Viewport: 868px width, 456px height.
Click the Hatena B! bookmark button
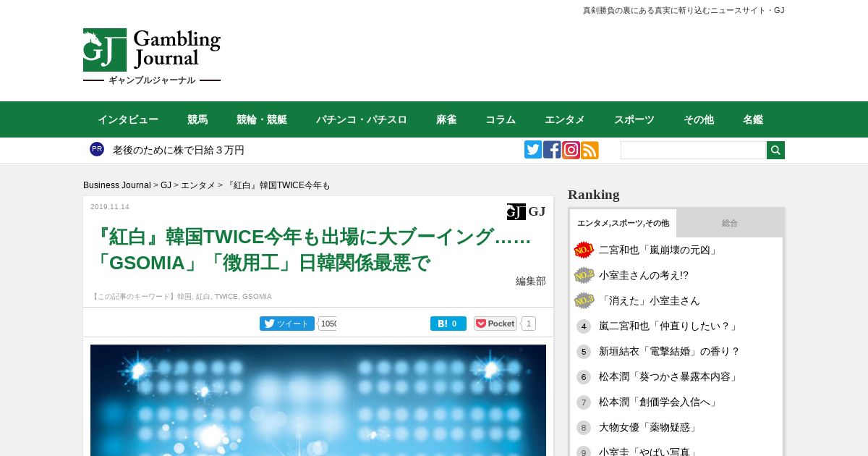tap(448, 324)
